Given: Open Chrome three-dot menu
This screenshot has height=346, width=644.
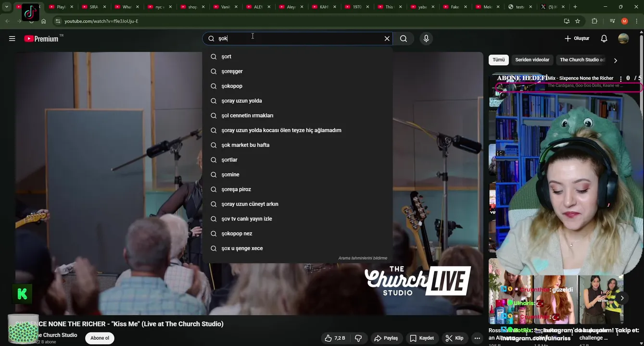Looking at the screenshot, I should tap(637, 21).
